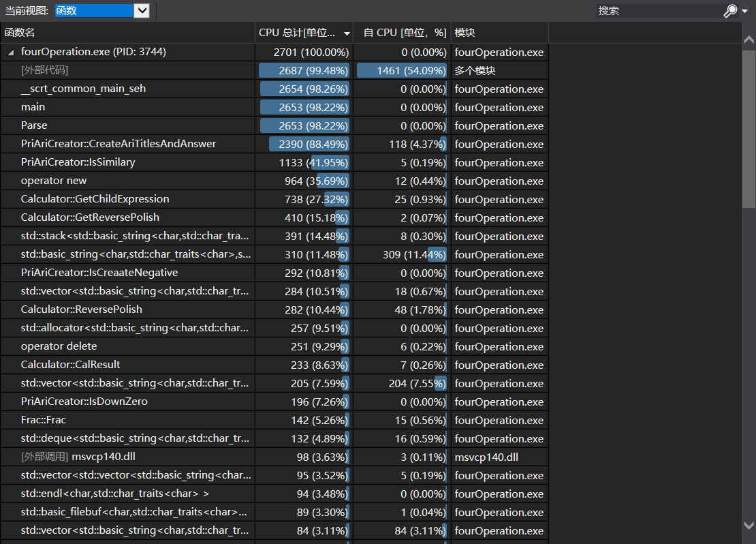Click the search magnifier icon
This screenshot has height=544, width=756.
point(730,11)
